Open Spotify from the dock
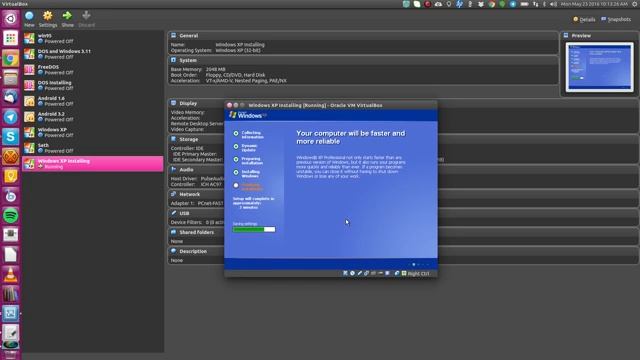Image resolution: width=640 pixels, height=360 pixels. pyautogui.click(x=10, y=215)
